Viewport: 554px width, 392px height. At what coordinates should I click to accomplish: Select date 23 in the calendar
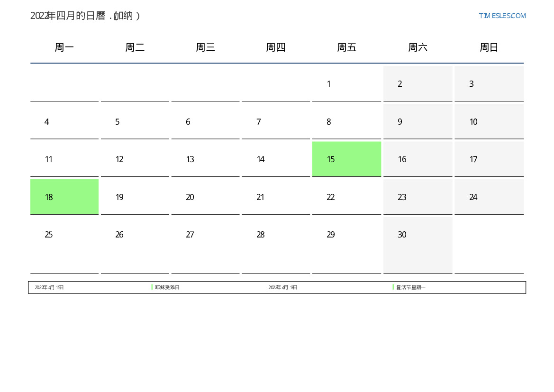point(418,197)
